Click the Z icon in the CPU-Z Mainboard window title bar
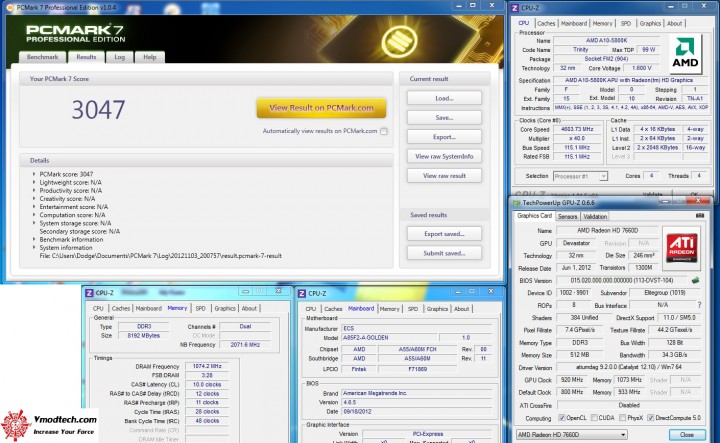The width and height of the screenshot is (720, 443). click(302, 293)
